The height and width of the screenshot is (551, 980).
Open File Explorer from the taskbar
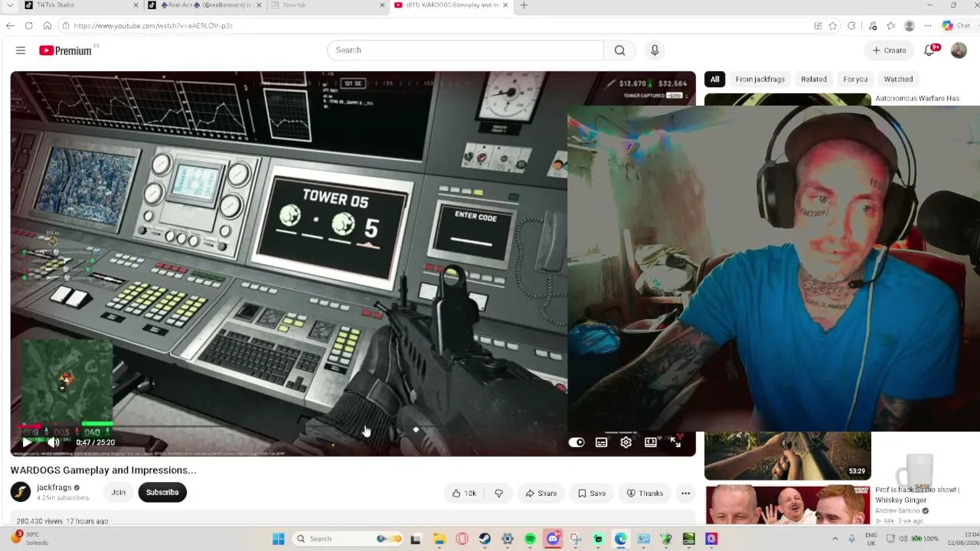(439, 539)
